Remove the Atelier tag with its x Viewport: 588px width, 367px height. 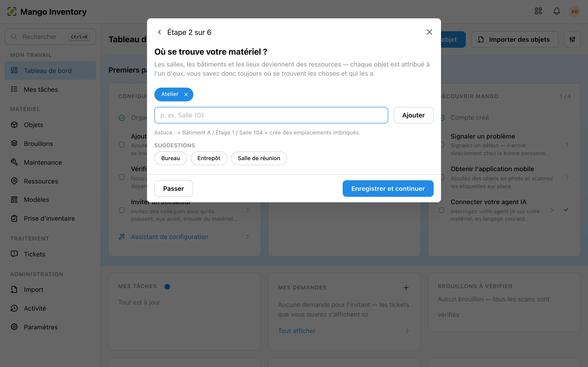coord(186,95)
